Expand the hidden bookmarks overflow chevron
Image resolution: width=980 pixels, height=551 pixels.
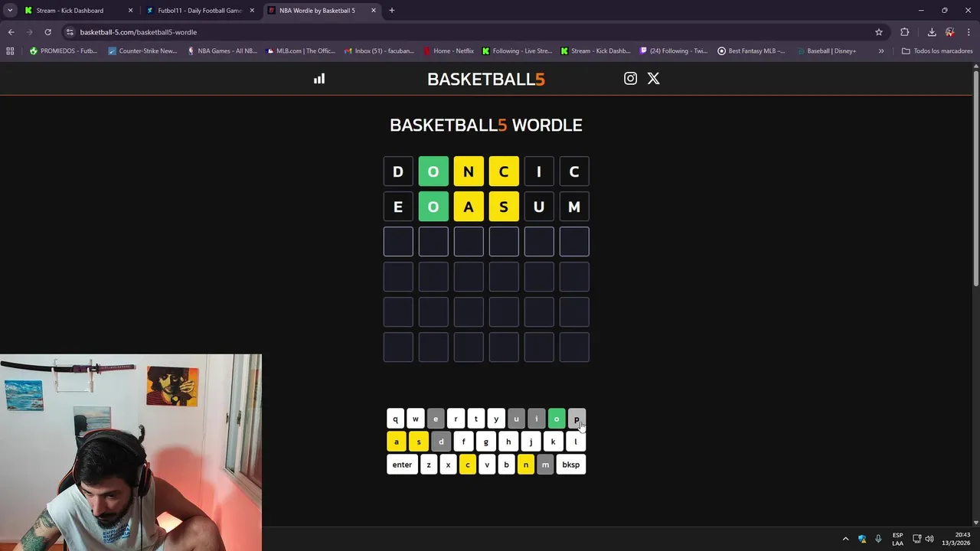click(x=881, y=51)
